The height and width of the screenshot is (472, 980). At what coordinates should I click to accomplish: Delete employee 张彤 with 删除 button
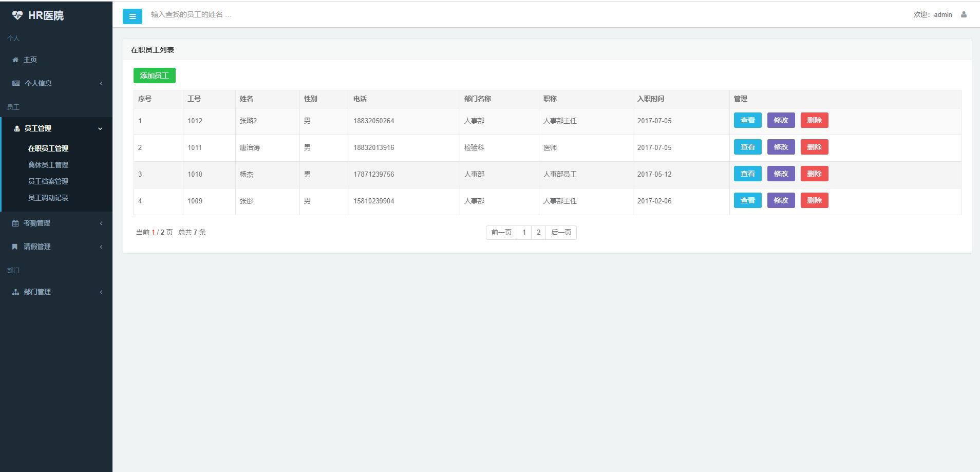coord(815,200)
